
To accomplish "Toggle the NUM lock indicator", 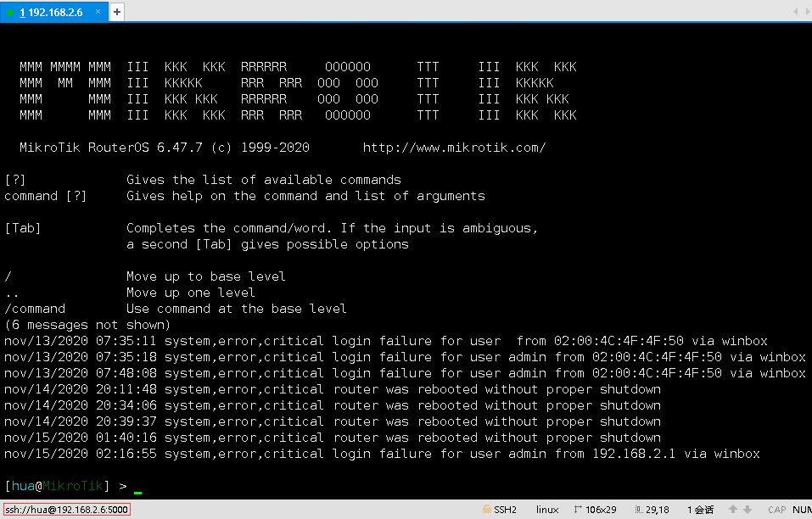I will point(801,510).
